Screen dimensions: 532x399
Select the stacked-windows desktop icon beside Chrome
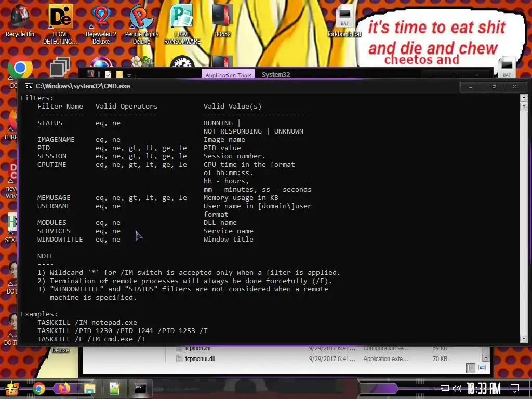click(60, 67)
